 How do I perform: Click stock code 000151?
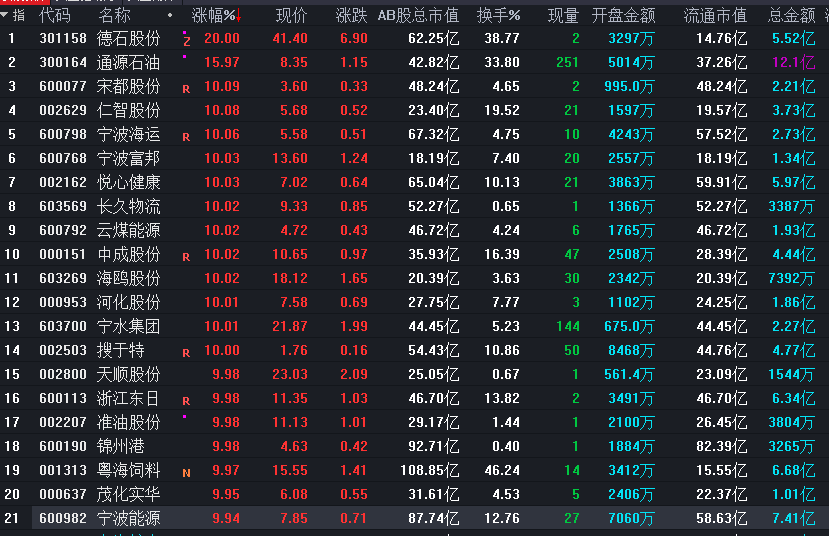coord(63,254)
